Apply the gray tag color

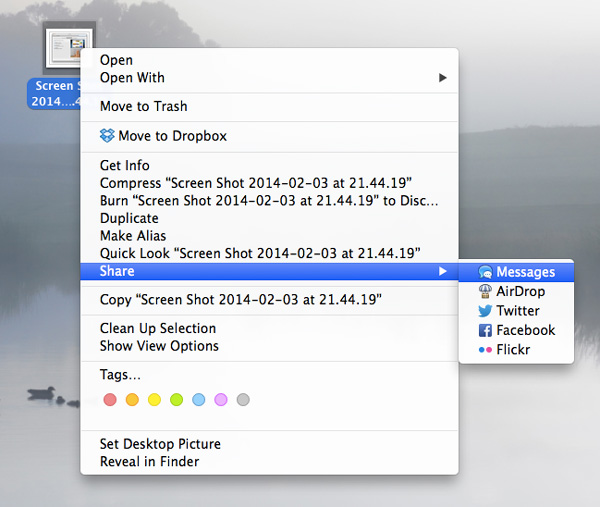tap(243, 399)
